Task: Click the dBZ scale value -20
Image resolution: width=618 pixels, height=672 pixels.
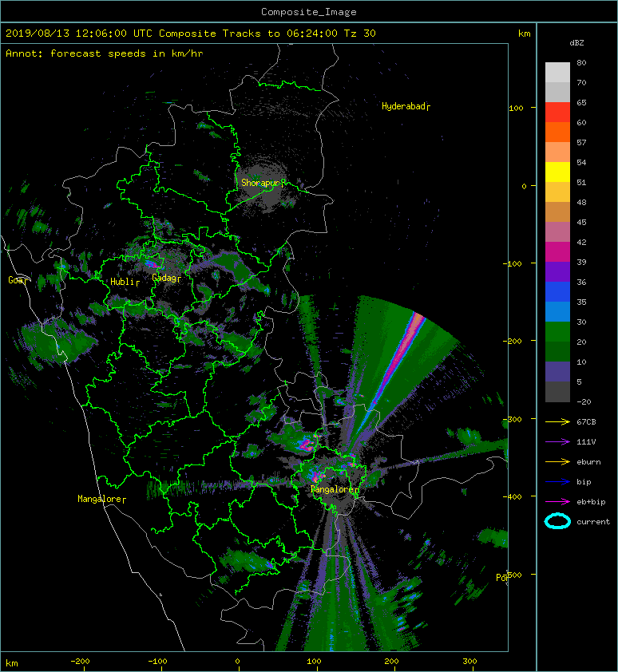Action: [584, 402]
